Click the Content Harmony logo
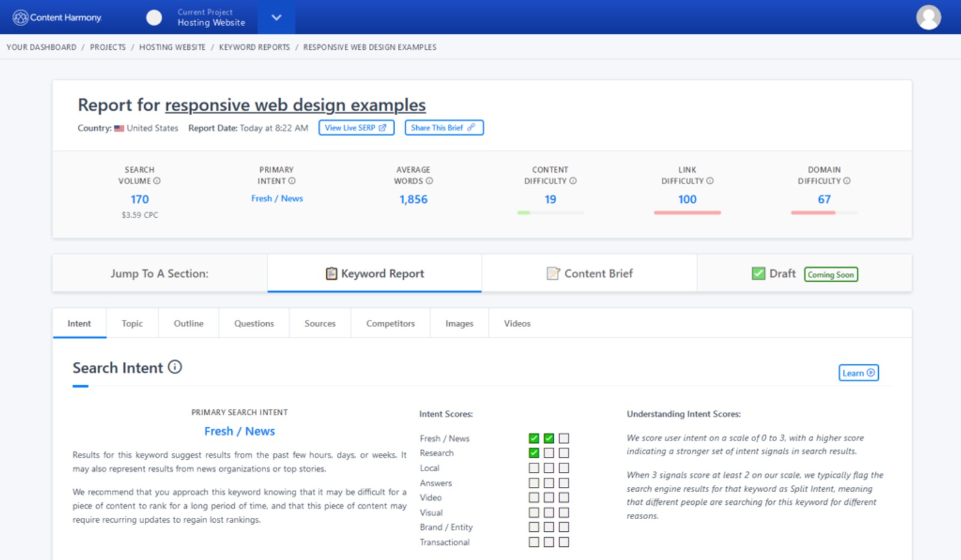Screen dimensions: 961x560 click(57, 17)
